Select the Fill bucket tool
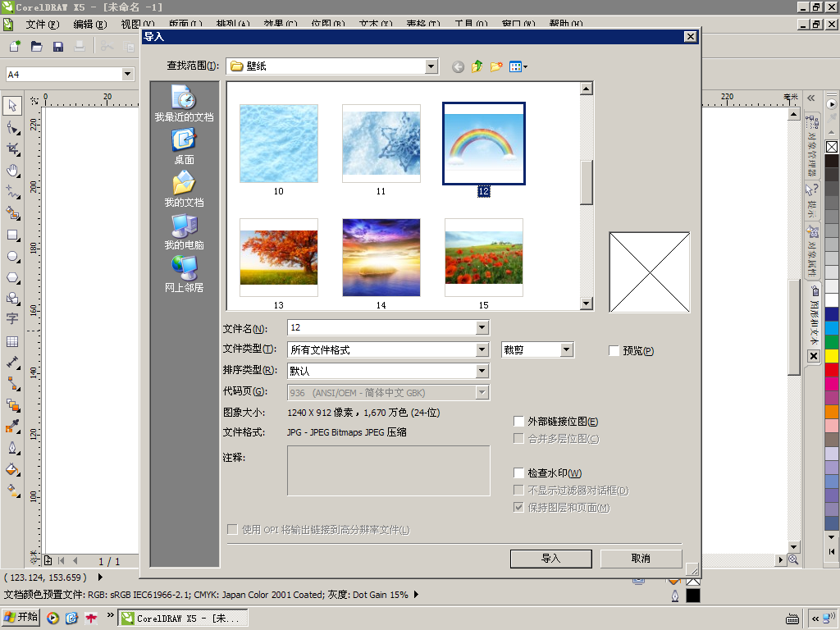This screenshot has width=840, height=630. [x=12, y=470]
